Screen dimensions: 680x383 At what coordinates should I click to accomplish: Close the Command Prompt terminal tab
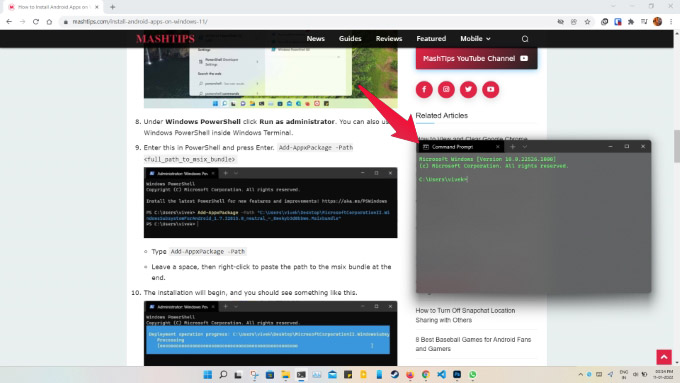coord(497,147)
